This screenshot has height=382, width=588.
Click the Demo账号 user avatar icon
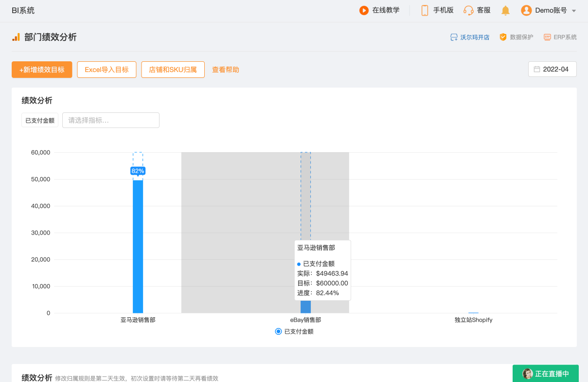click(526, 10)
